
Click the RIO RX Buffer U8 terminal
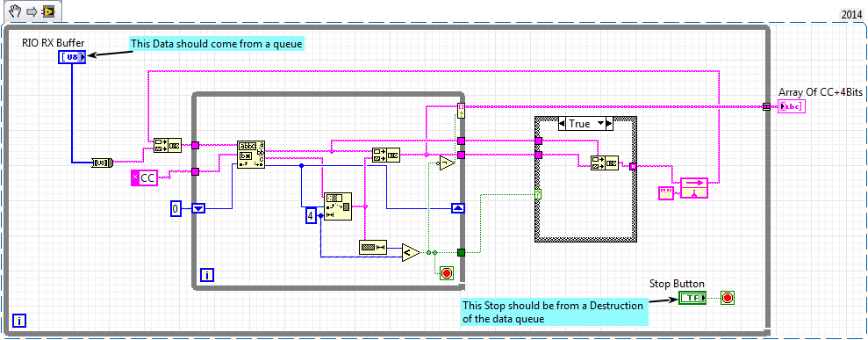click(72, 56)
